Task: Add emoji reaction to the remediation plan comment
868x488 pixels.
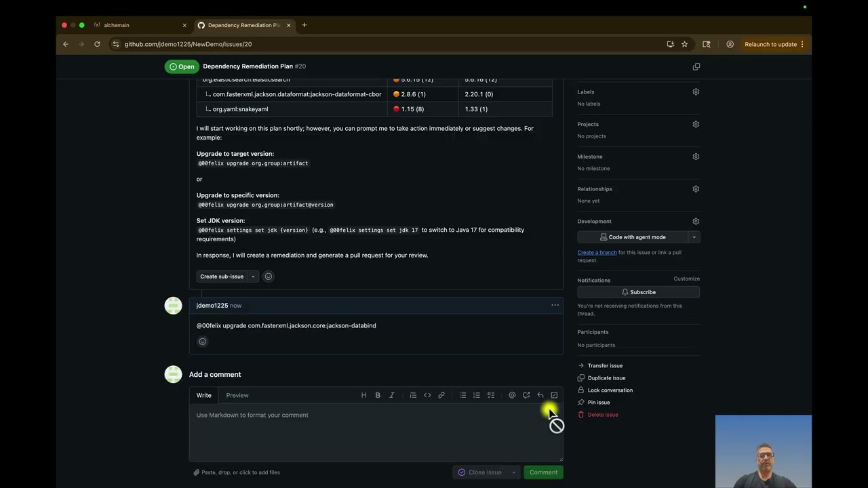Action: [269, 277]
